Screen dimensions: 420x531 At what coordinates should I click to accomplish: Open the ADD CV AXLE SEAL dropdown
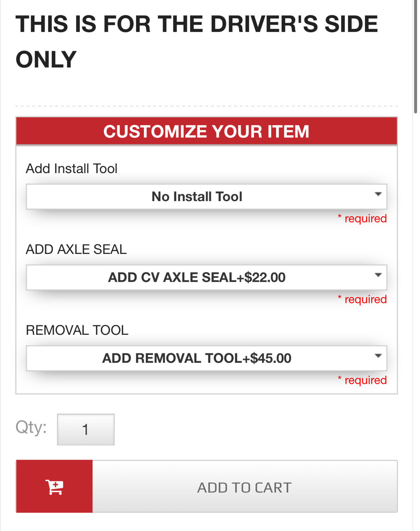[207, 277]
